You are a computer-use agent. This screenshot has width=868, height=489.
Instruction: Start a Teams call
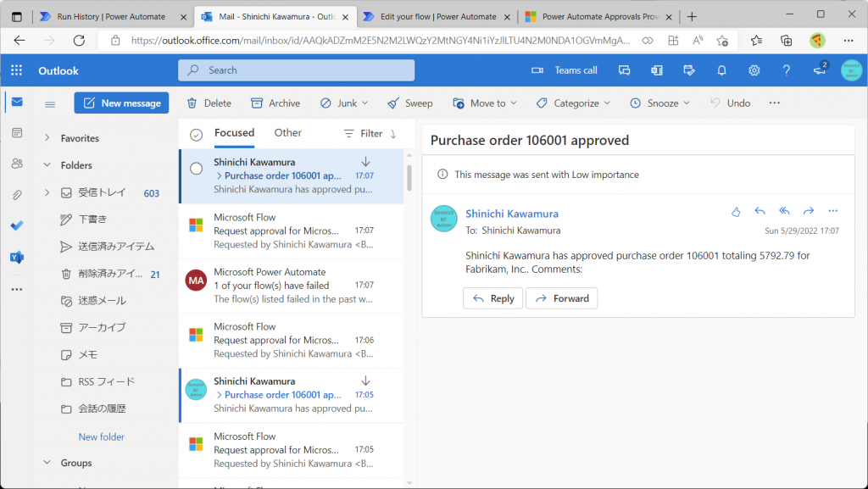click(565, 70)
